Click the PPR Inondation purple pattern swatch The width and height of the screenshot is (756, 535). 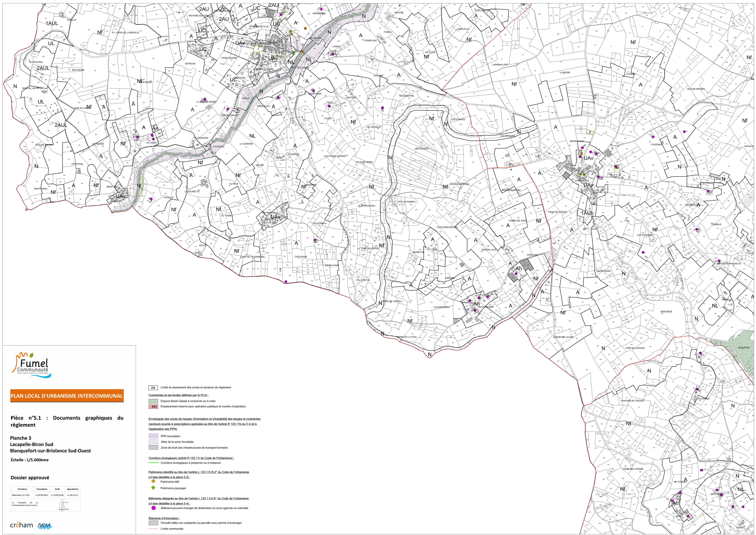point(153,436)
